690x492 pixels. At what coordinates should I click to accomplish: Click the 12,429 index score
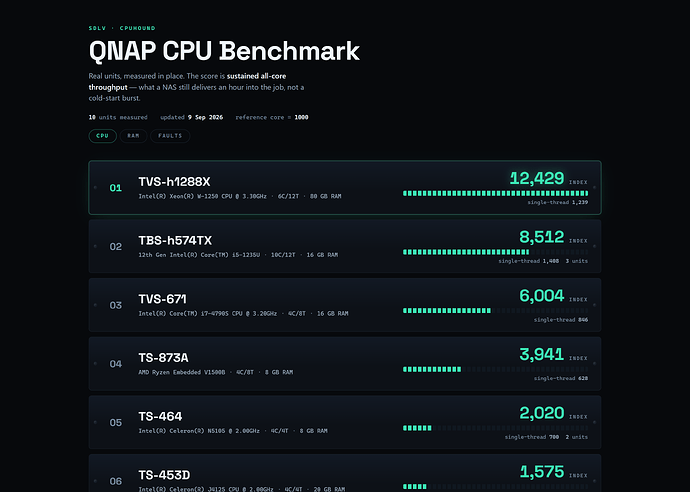click(x=537, y=178)
